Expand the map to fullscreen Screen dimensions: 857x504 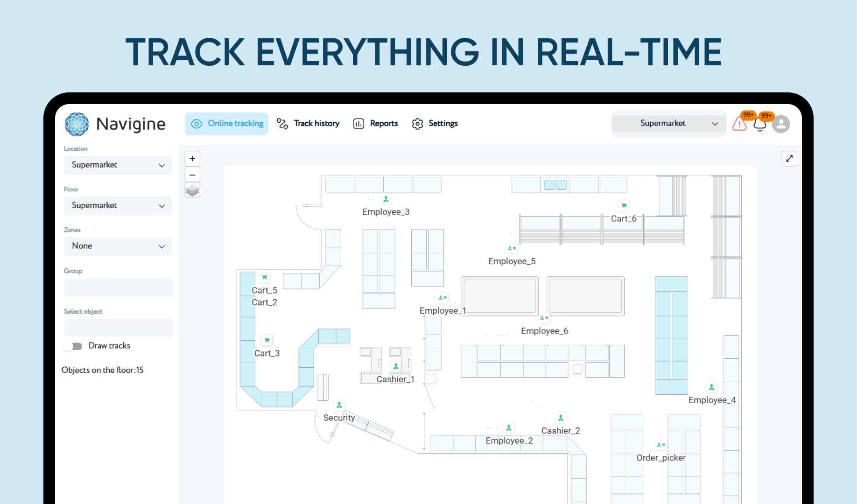tap(789, 159)
